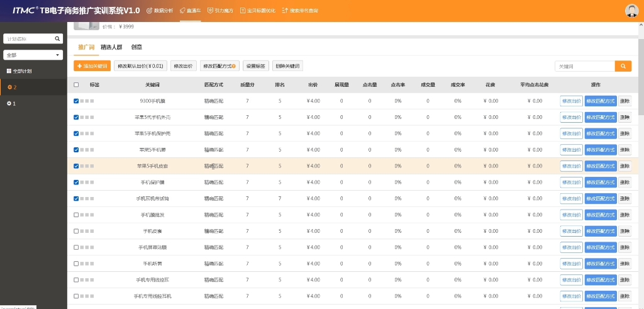Open 搜索排名查询 in the top navigation
644x309 pixels.
[300, 11]
